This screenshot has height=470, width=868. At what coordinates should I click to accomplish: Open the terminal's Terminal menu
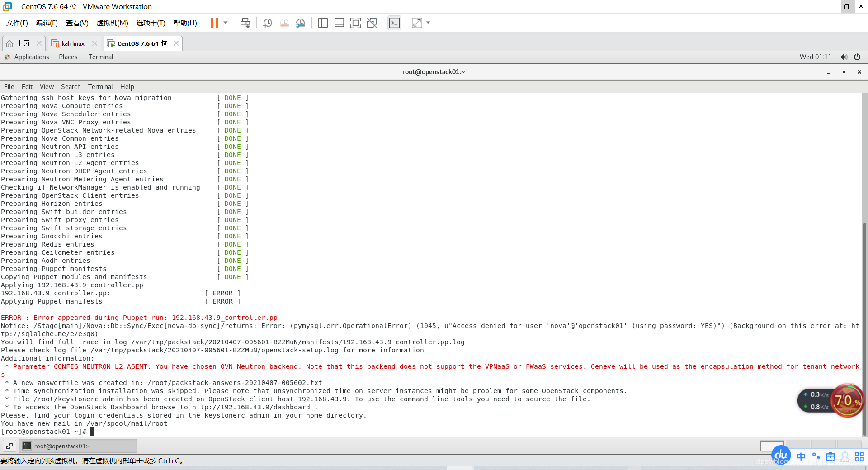pos(100,87)
